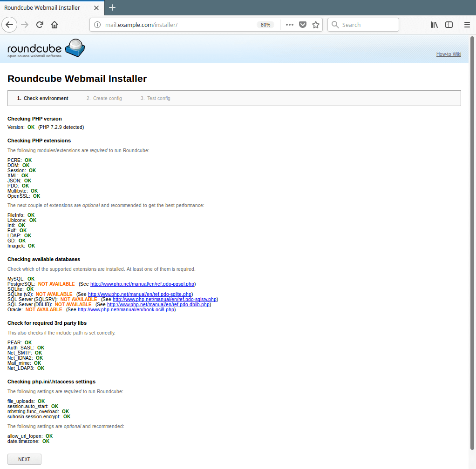This screenshot has width=476, height=469.
Task: Open the Firefox hamburger menu
Action: (467, 25)
